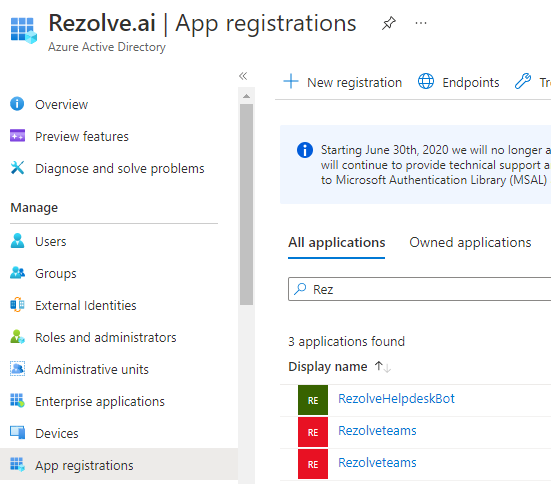
Task: Click the Display name sort arrows
Action: pyautogui.click(x=383, y=367)
